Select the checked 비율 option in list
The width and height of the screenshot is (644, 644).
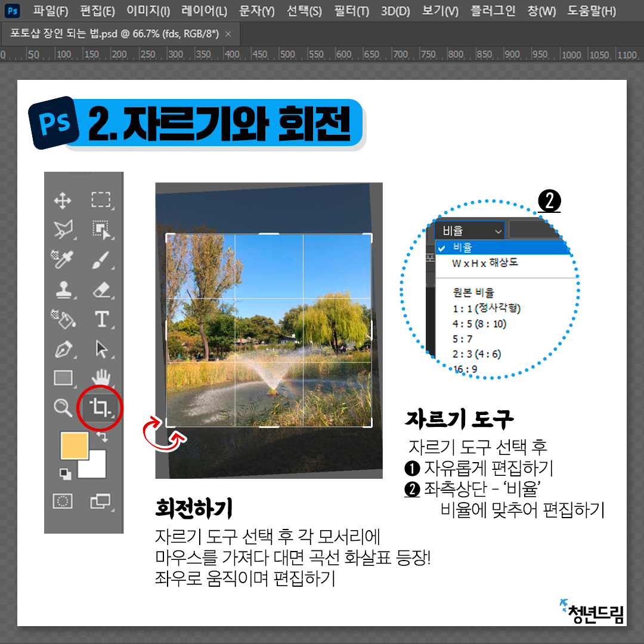tap(463, 247)
